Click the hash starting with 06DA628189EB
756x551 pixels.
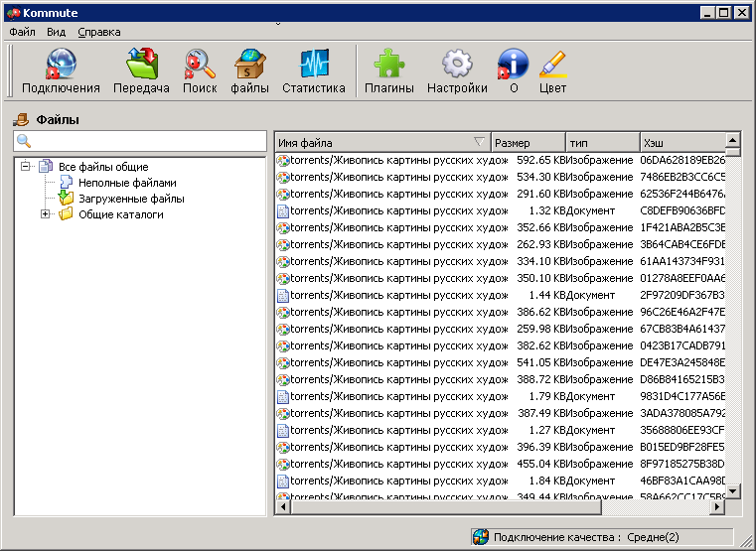click(682, 161)
